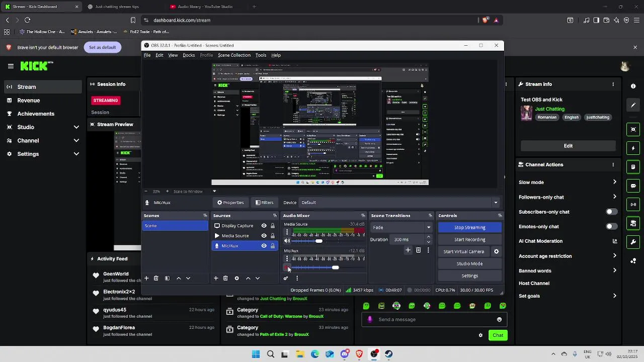This screenshot has height=362, width=644.
Task: Click the taskbar search icon
Action: click(x=271, y=354)
